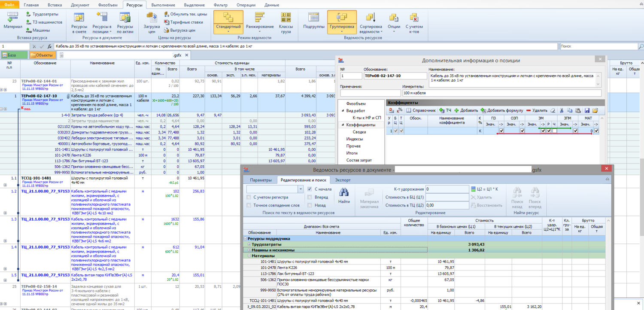Screen dimensions: 644x310
Task: Click Обнулить тек. цены button
Action: pyautogui.click(x=185, y=14)
